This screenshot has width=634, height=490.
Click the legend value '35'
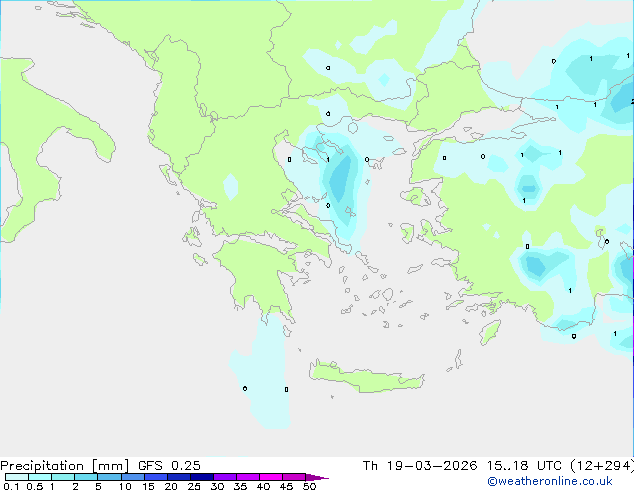(x=240, y=486)
